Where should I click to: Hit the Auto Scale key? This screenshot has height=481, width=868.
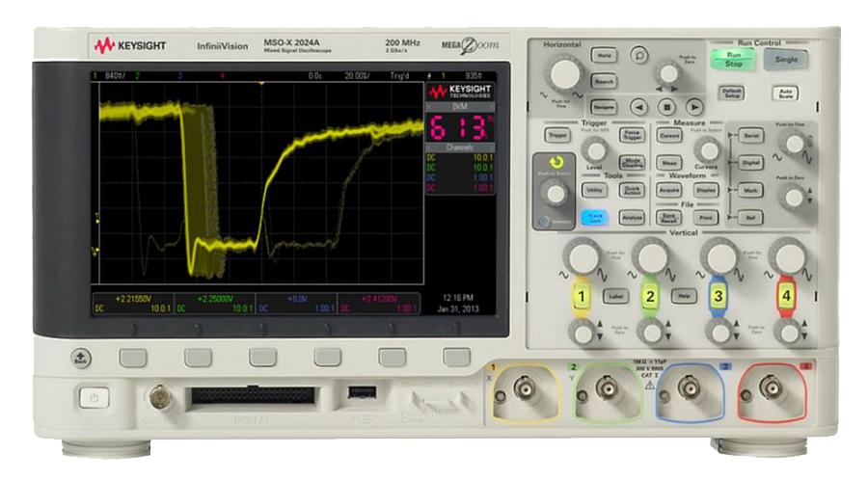(x=785, y=93)
